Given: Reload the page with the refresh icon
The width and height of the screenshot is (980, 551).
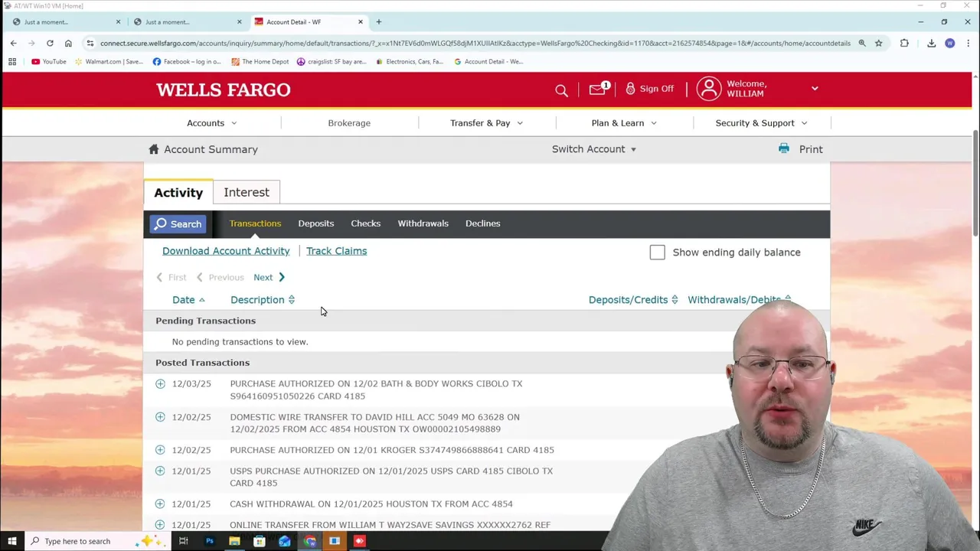Looking at the screenshot, I should pyautogui.click(x=50, y=43).
